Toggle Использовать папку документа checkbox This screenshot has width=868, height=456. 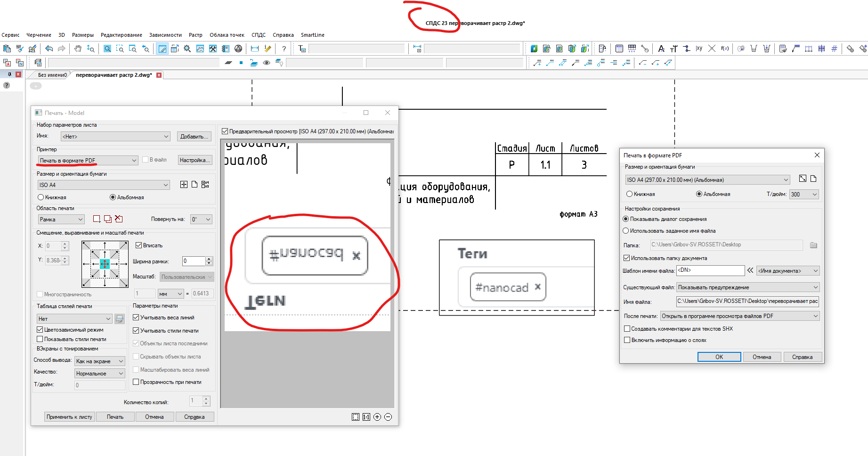(x=627, y=258)
